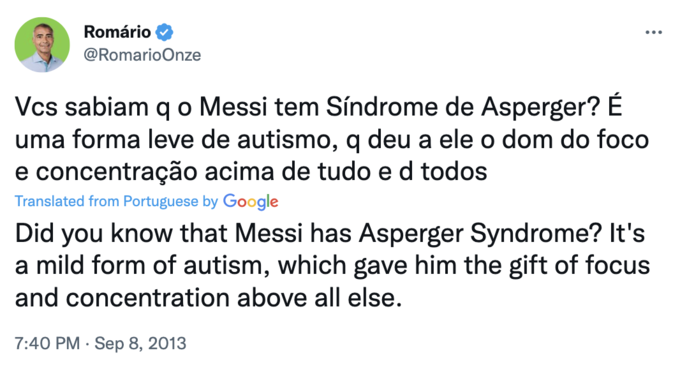Open the three-dots more options menu

[653, 33]
